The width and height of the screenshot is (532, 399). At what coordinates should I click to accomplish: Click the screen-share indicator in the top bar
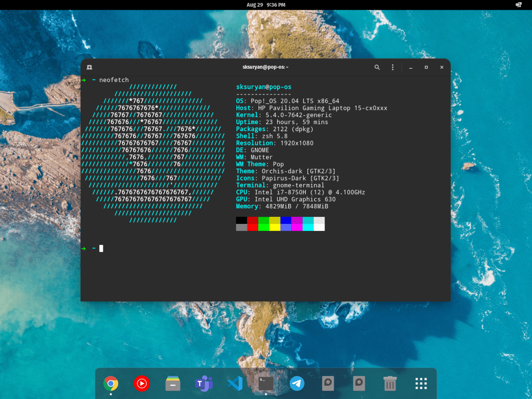(518, 5)
